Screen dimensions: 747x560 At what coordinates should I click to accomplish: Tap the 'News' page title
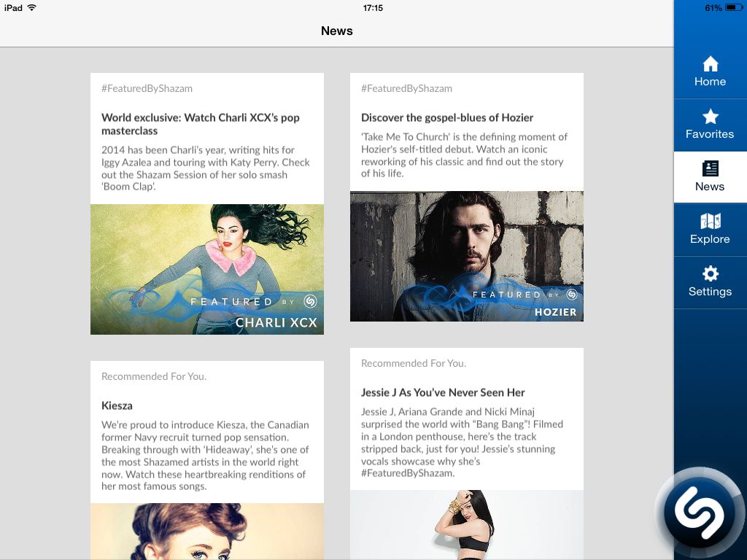[x=337, y=31]
